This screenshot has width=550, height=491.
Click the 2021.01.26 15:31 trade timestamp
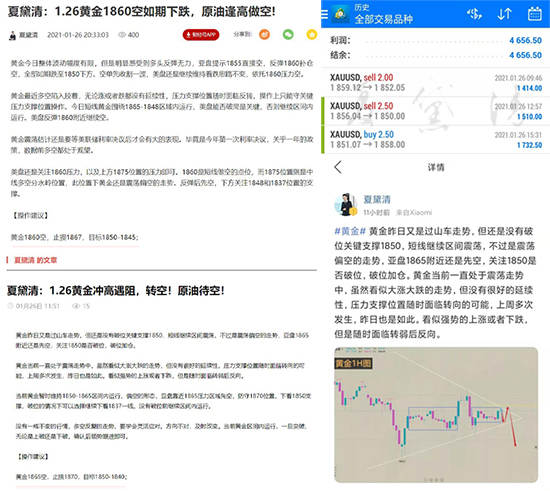click(x=518, y=135)
